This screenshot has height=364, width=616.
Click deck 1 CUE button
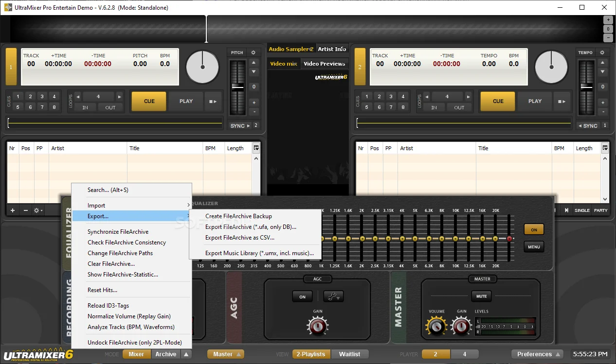coord(149,102)
